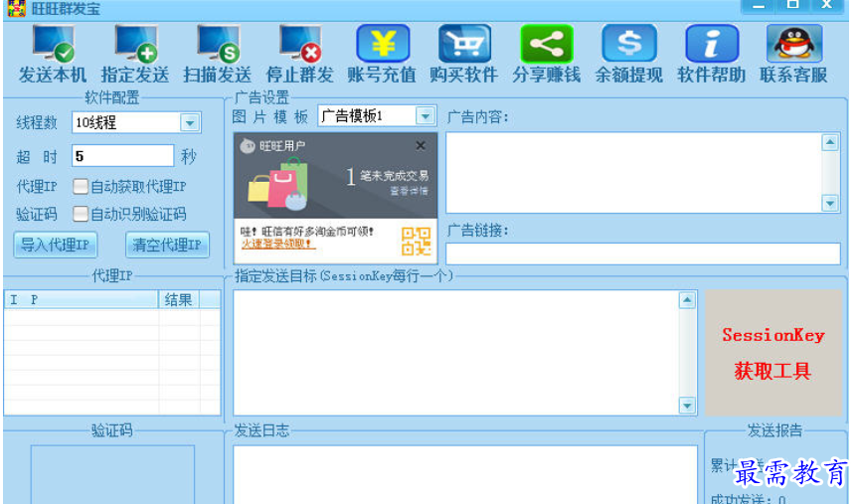Enable 自动获取代理IP checkbox
The image size is (856, 504).
(81, 187)
